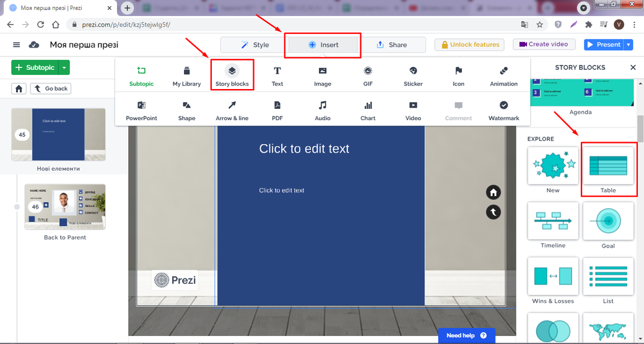The height and width of the screenshot is (344, 644).
Task: Insert an Audio file
Action: click(x=323, y=111)
